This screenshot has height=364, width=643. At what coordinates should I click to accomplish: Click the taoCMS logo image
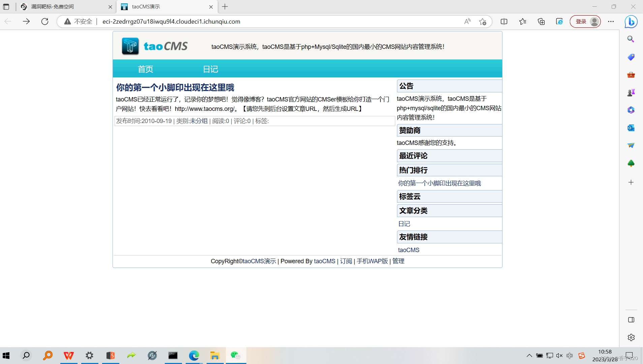click(x=155, y=46)
